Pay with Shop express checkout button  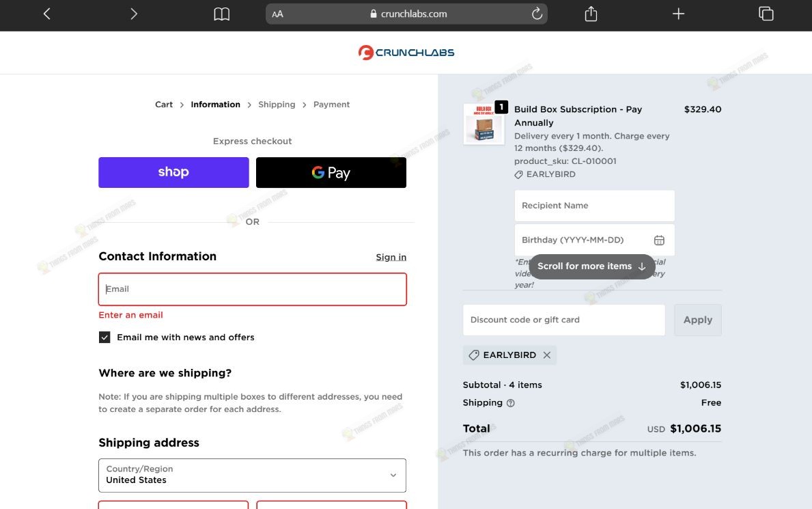[173, 172]
